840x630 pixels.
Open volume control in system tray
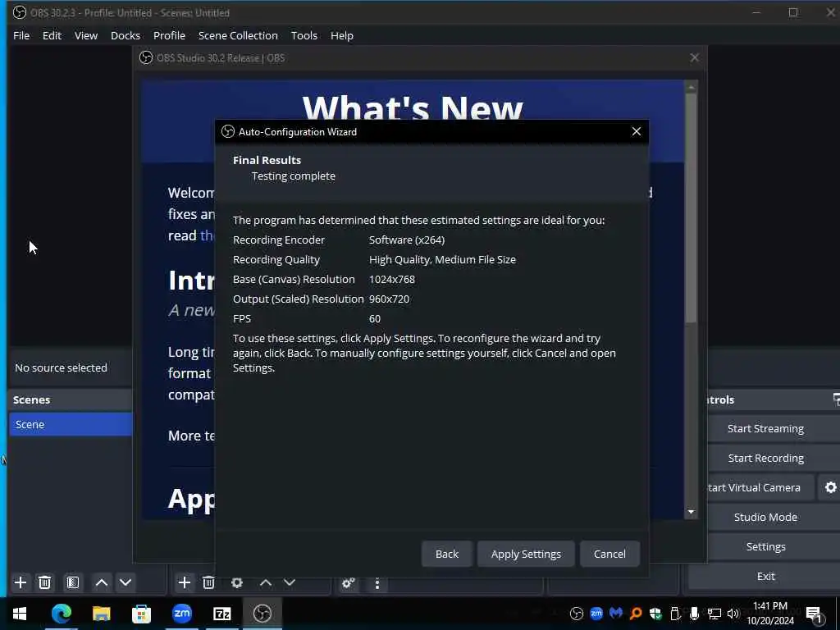pyautogui.click(x=733, y=614)
